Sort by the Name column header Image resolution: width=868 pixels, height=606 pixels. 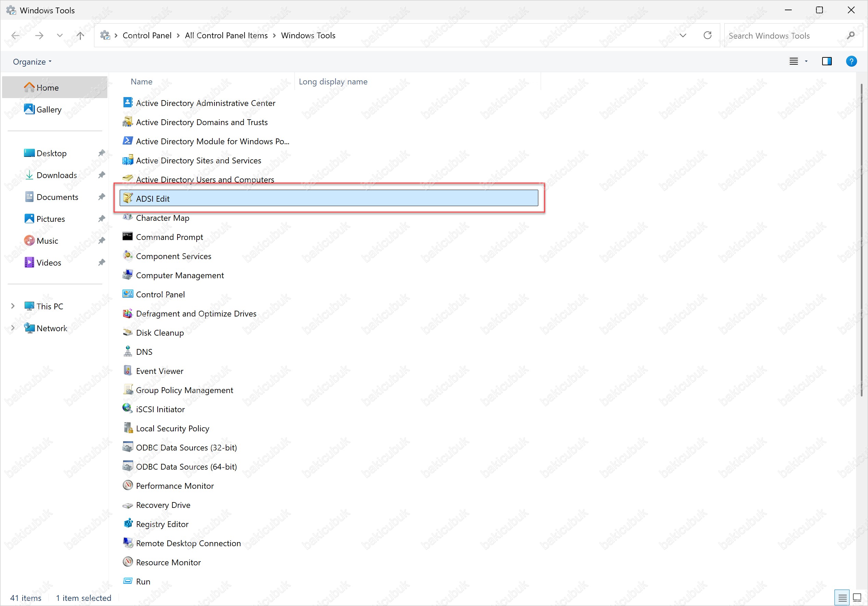(x=141, y=82)
